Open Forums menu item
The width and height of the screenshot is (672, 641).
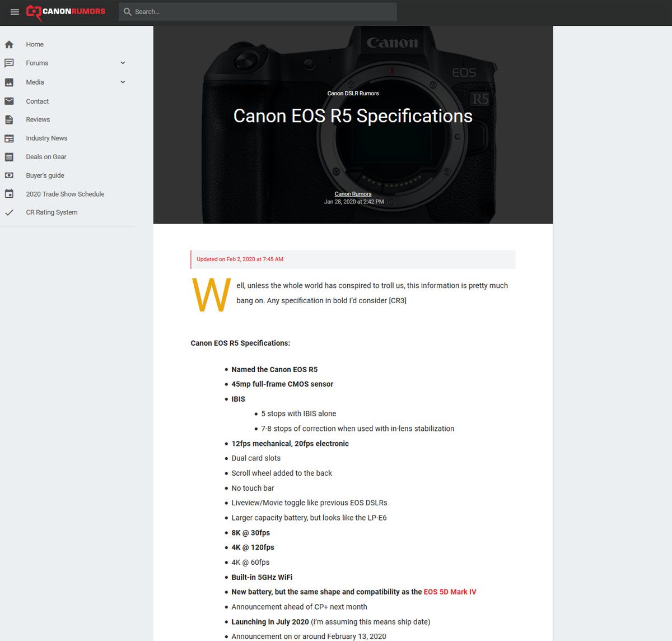37,63
